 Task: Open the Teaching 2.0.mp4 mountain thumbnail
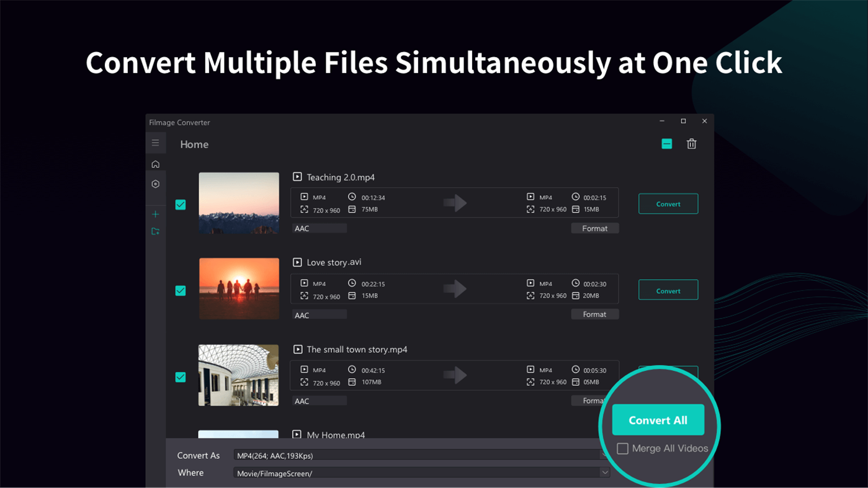(x=239, y=203)
